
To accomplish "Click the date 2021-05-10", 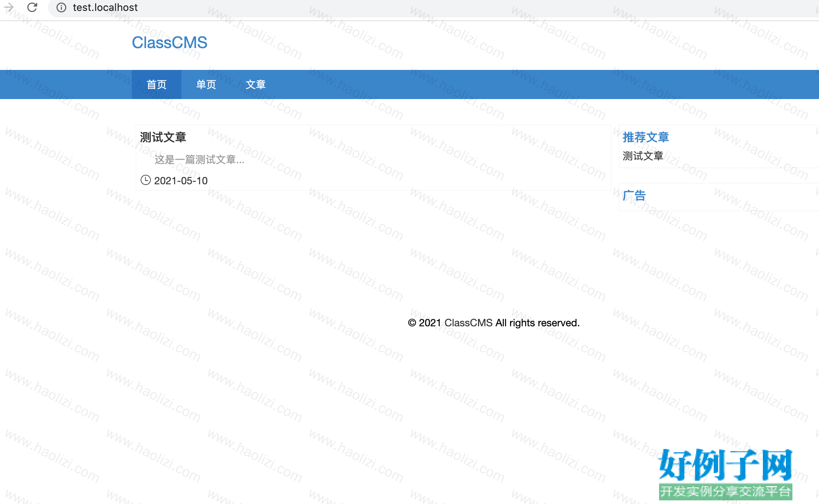I will [181, 181].
